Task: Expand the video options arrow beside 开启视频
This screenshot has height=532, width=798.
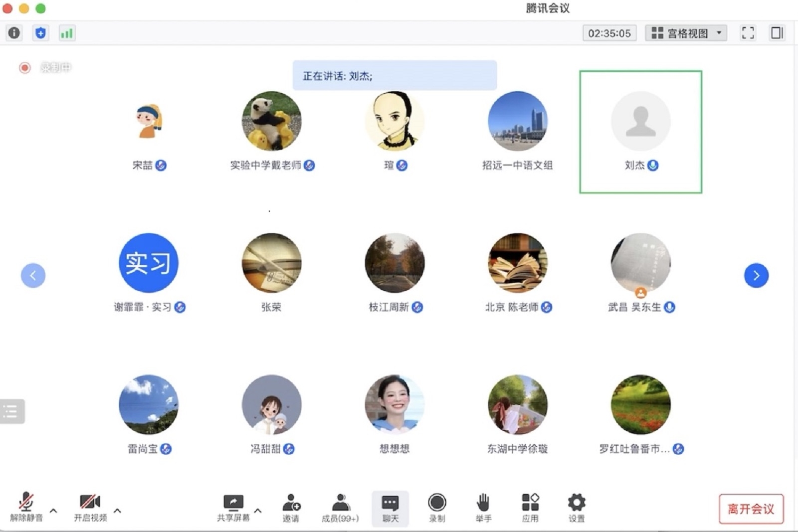Action: click(118, 511)
